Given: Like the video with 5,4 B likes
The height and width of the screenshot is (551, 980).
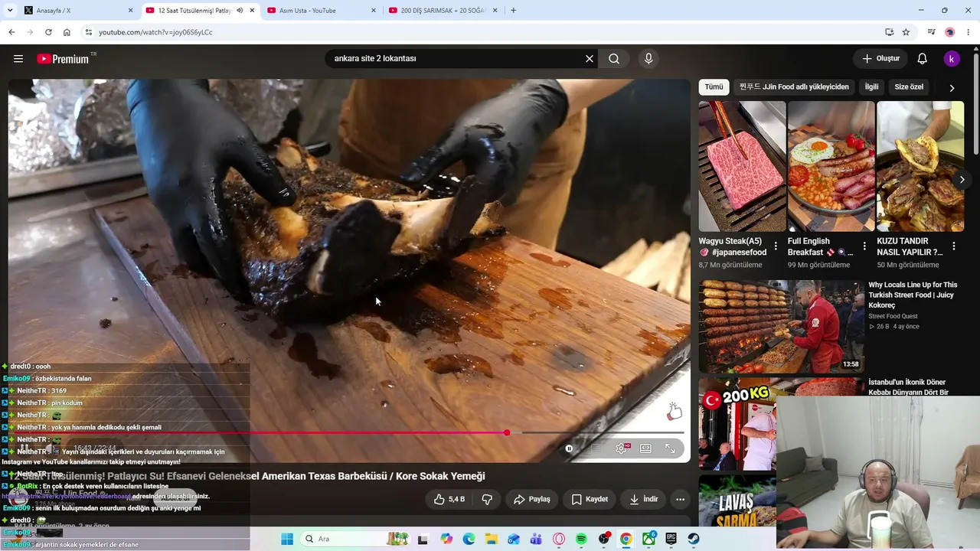Looking at the screenshot, I should tap(449, 499).
